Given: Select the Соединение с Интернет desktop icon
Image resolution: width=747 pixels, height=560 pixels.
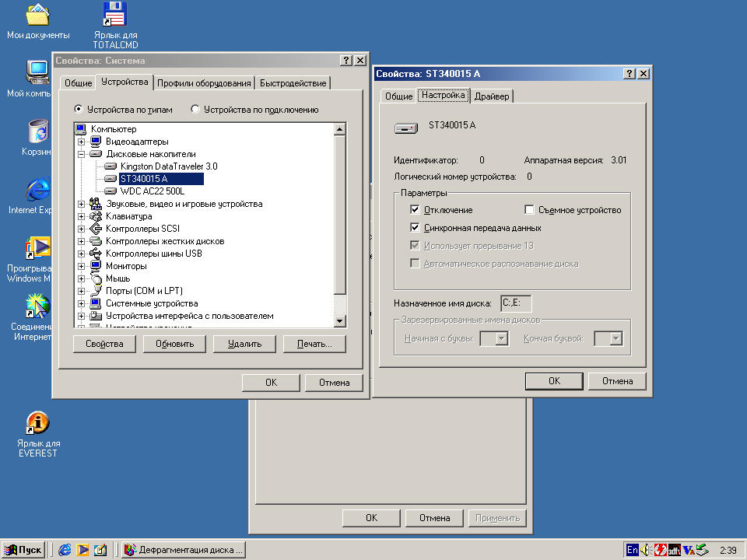Looking at the screenshot, I should click(37, 306).
